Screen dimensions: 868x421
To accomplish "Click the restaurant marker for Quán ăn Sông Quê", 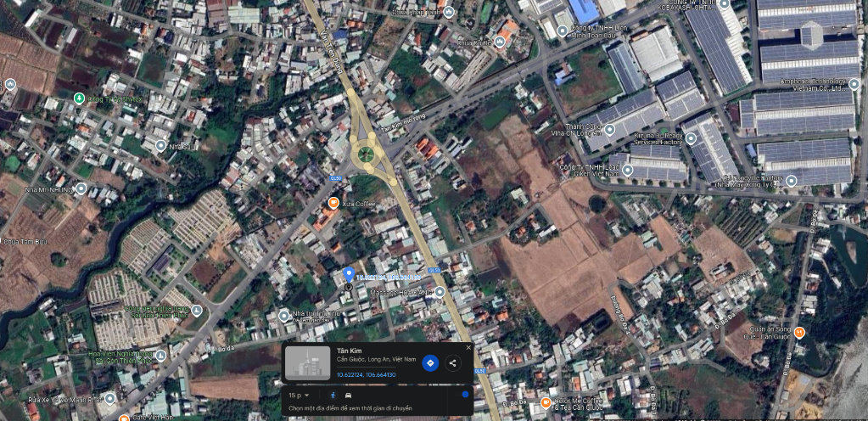I will pos(798,332).
